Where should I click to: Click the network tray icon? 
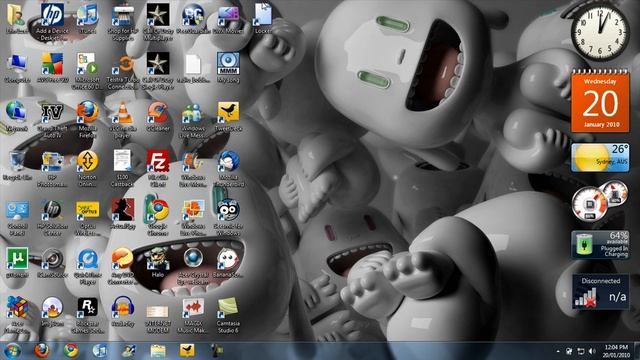580,351
